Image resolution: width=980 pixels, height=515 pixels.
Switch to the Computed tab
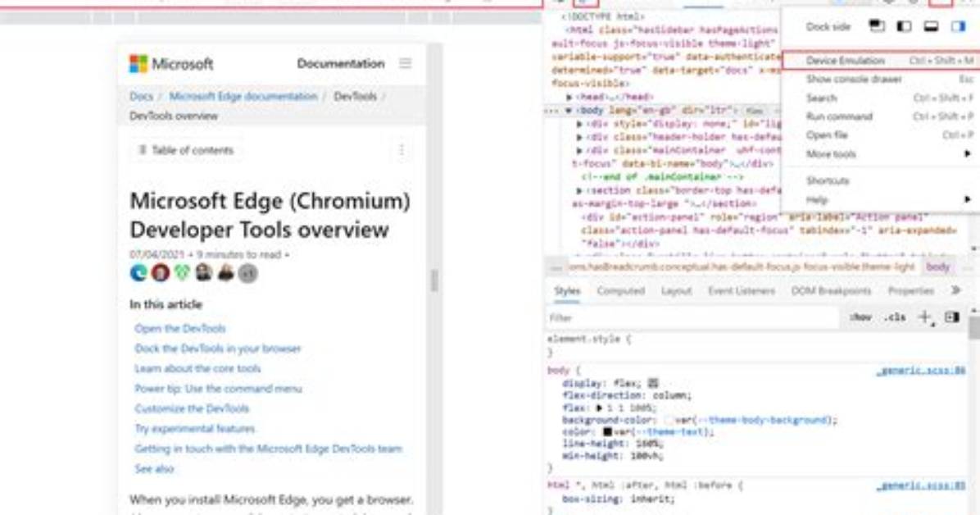pos(620,291)
